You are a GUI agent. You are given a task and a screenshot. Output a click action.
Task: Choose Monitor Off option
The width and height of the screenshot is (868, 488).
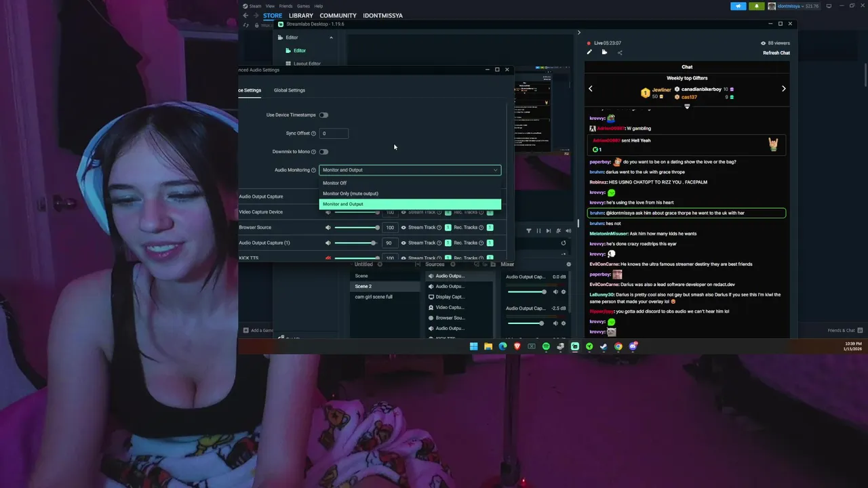(410, 183)
